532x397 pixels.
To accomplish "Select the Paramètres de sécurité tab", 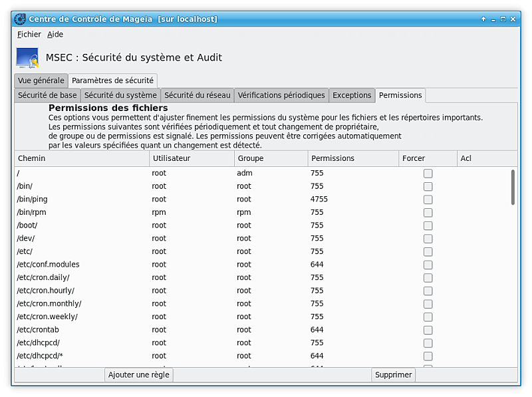I will click(112, 80).
